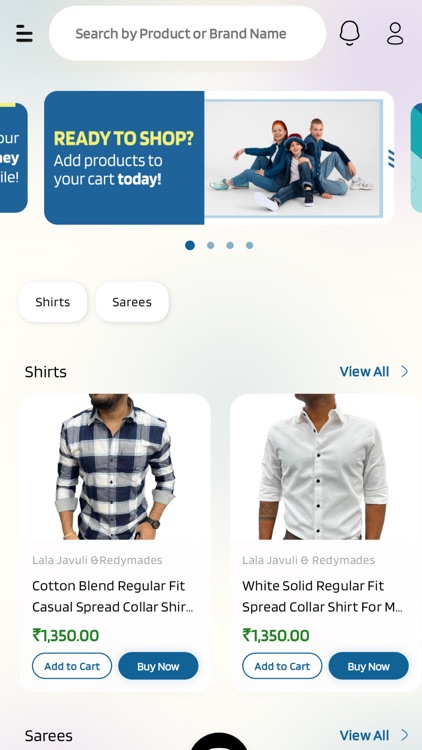Add checked cotton blend shirt to cart
The width and height of the screenshot is (422, 750).
(72, 666)
